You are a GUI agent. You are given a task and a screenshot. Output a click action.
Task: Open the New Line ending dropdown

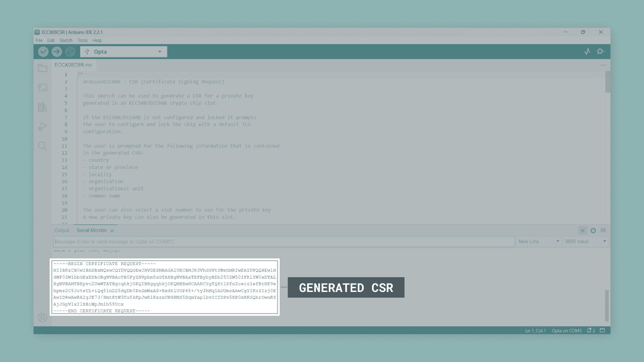tap(539, 241)
